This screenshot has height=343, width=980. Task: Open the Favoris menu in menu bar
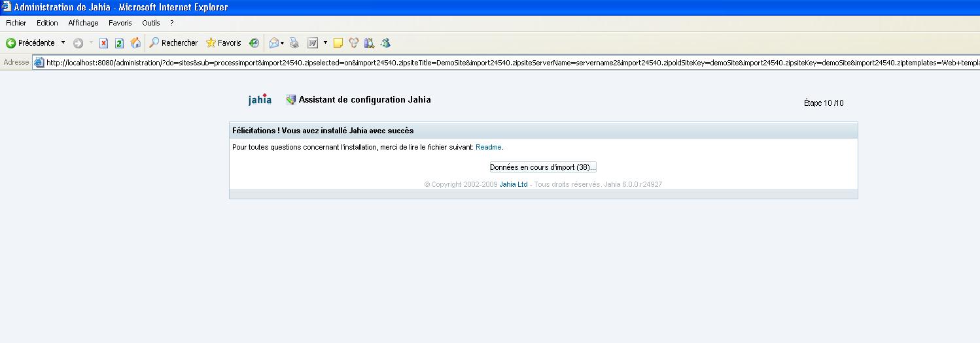point(120,23)
